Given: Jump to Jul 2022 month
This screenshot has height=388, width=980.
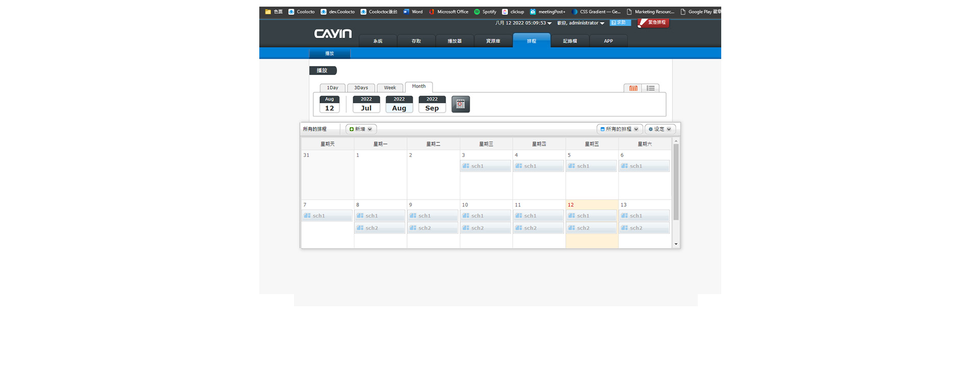Looking at the screenshot, I should (366, 104).
